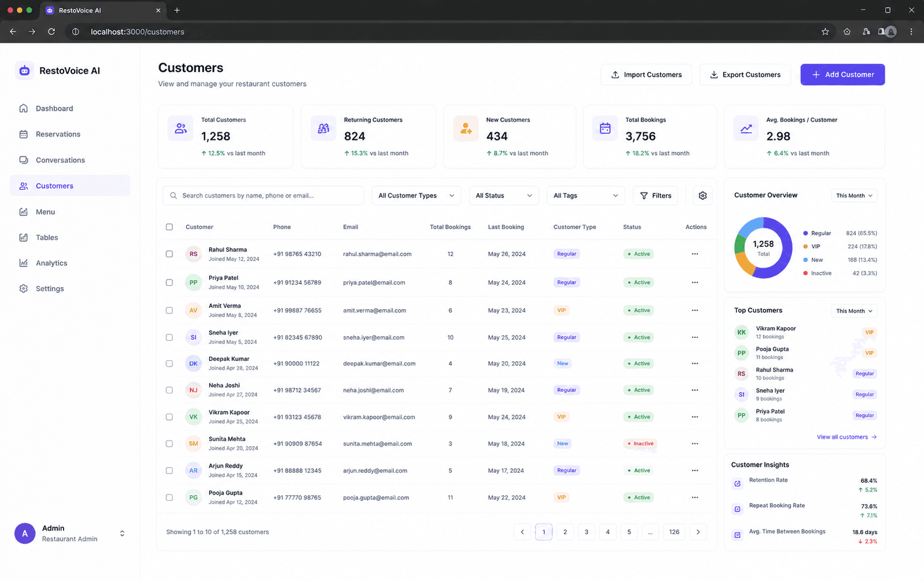Click the Add Customer button

(842, 75)
